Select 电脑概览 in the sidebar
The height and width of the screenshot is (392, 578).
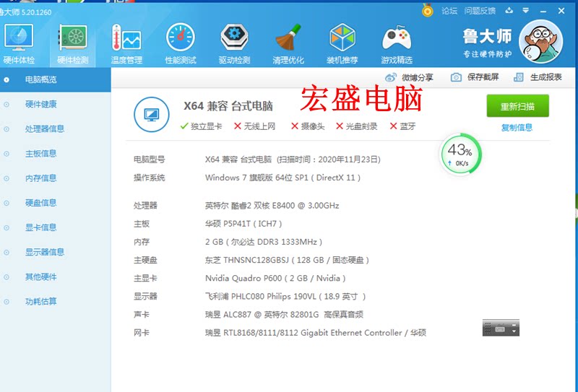click(56, 79)
